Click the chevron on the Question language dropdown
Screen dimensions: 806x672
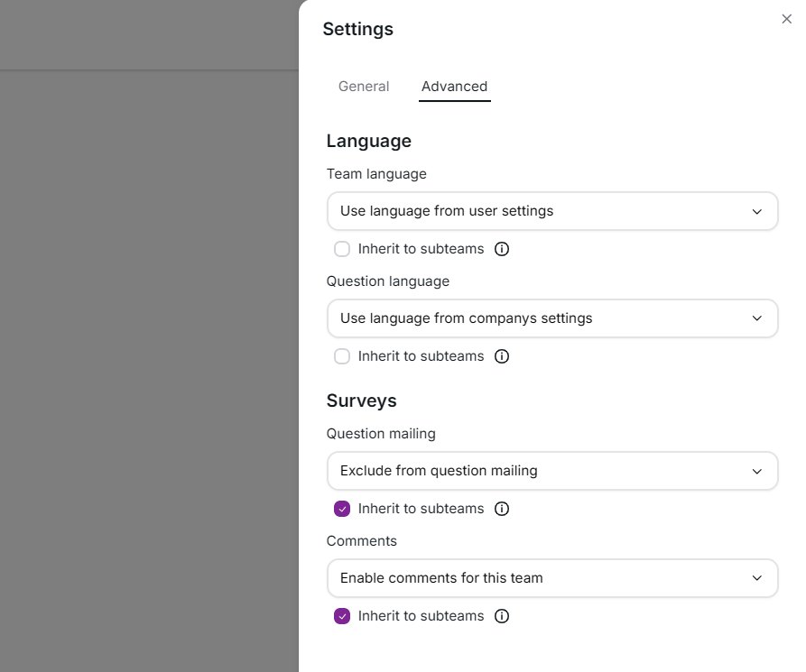click(x=756, y=318)
